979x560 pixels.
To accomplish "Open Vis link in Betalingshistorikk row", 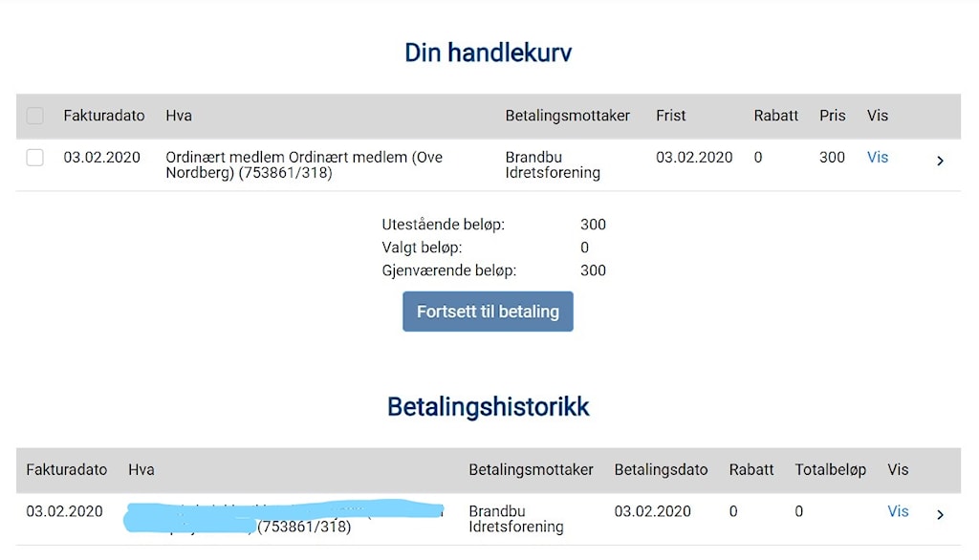I will (898, 511).
